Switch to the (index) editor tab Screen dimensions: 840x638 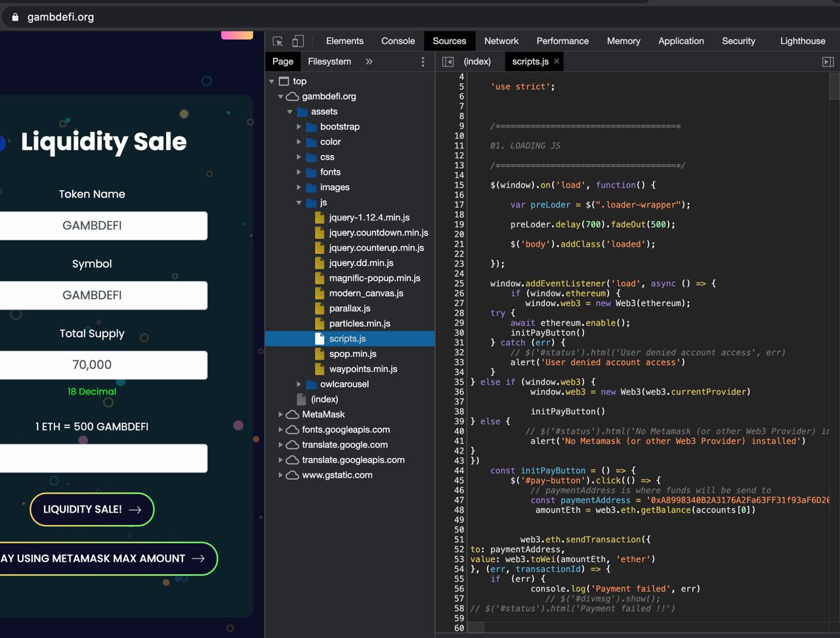(477, 62)
